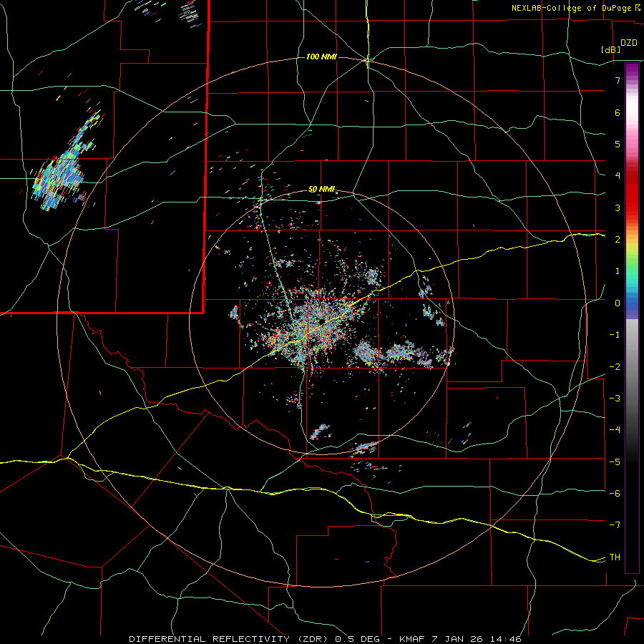Click the 100 NMI range ring label
Image resolution: width=644 pixels, height=644 pixels.
(321, 57)
